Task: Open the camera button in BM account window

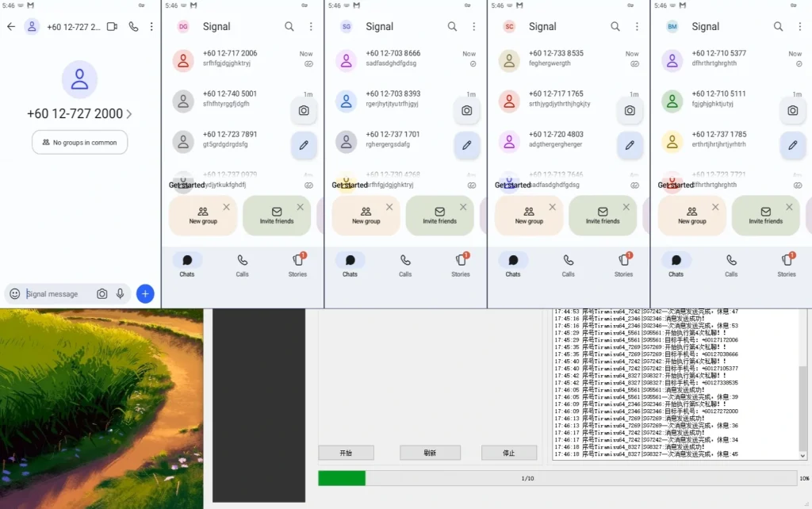Action: click(x=792, y=110)
